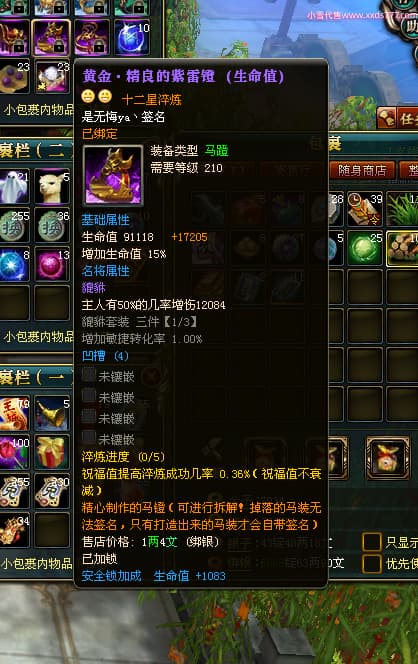Open the 随身商店 button
418x664 pixels.
(362, 170)
